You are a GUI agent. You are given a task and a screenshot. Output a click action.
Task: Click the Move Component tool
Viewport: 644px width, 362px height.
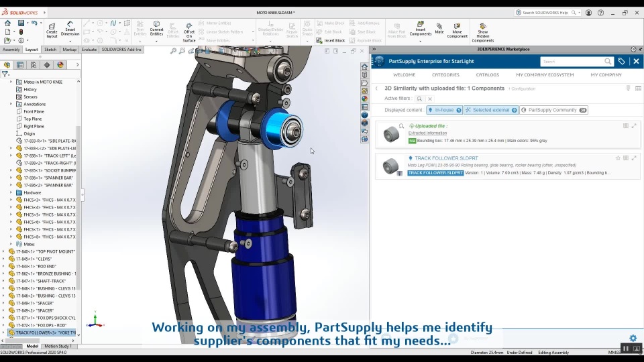(x=457, y=30)
